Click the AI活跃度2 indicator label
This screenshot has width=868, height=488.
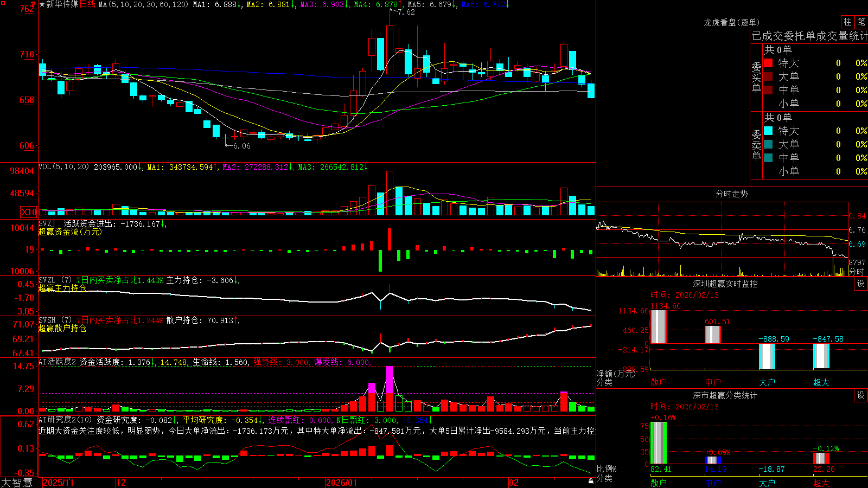58,362
